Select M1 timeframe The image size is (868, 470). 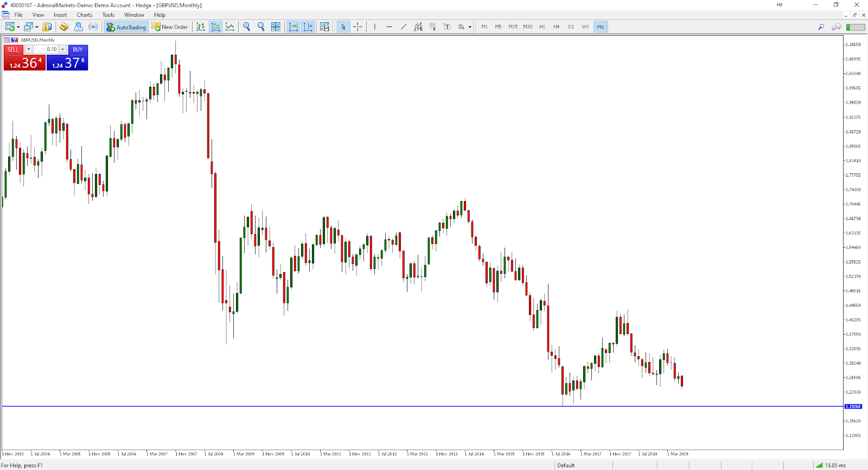point(484,27)
